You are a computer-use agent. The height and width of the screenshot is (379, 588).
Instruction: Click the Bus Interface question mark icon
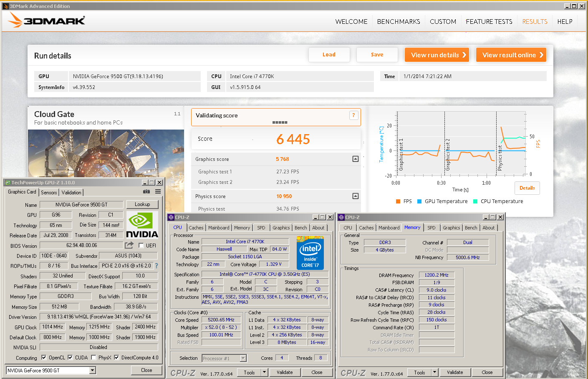click(156, 265)
